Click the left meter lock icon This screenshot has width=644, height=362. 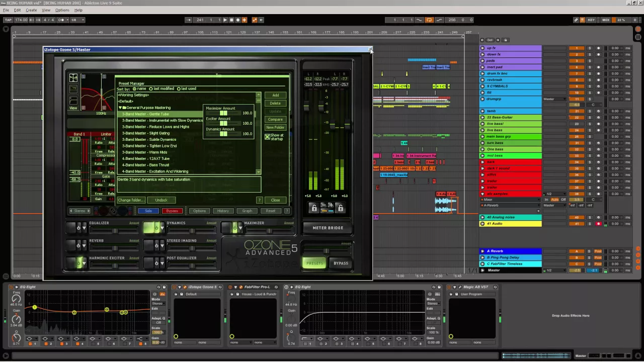[x=314, y=207]
